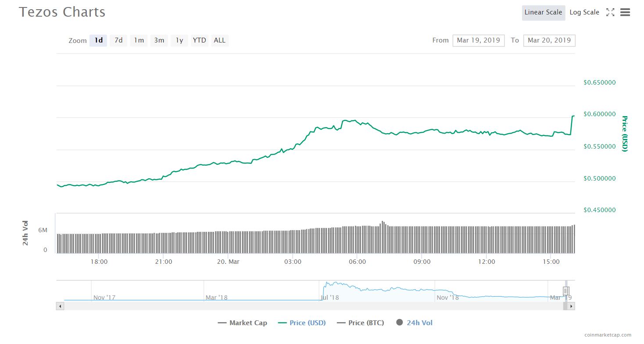Click the 03:00 time axis label

pos(293,262)
